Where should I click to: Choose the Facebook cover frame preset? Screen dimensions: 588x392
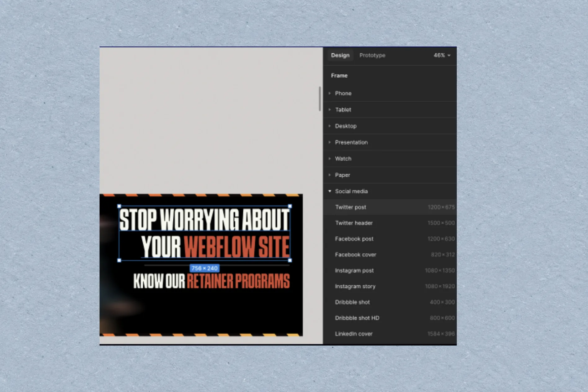click(390, 255)
